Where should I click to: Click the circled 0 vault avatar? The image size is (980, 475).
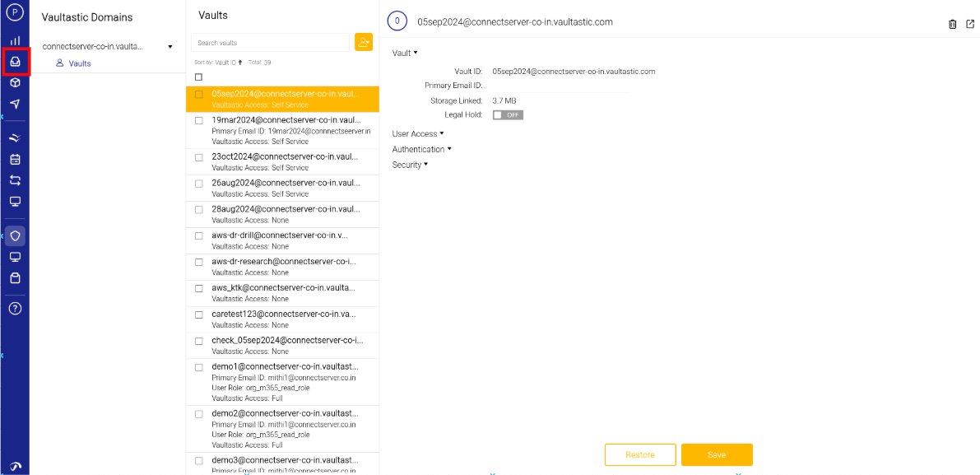(x=397, y=21)
